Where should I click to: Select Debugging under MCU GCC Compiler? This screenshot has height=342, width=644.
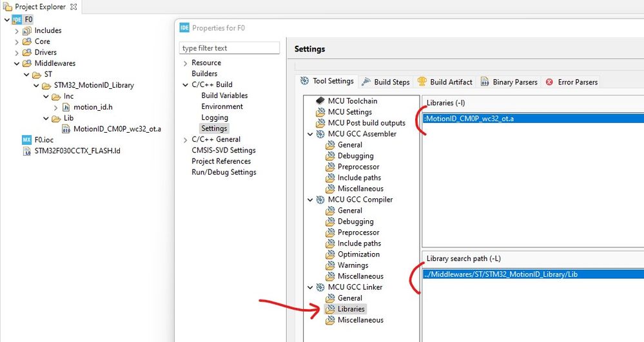pos(356,222)
